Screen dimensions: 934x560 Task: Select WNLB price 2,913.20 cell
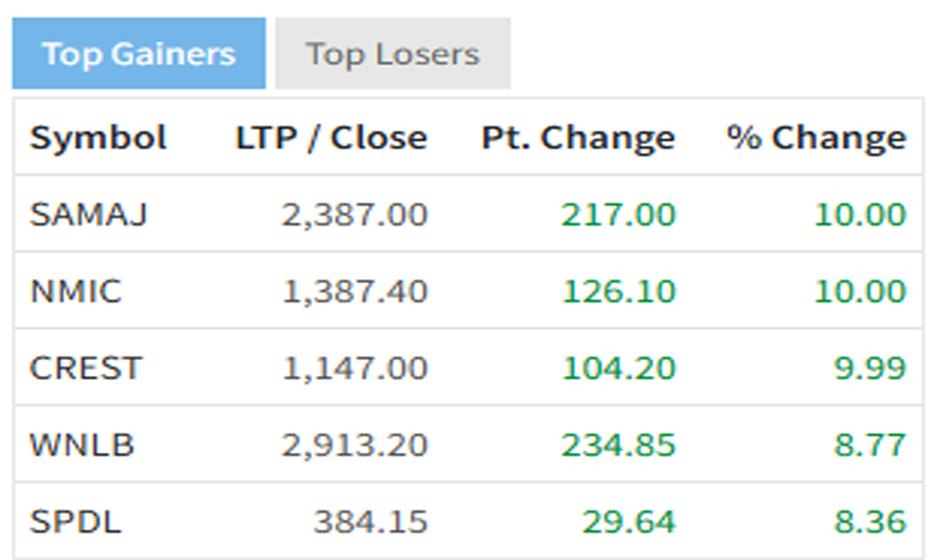[x=354, y=444]
